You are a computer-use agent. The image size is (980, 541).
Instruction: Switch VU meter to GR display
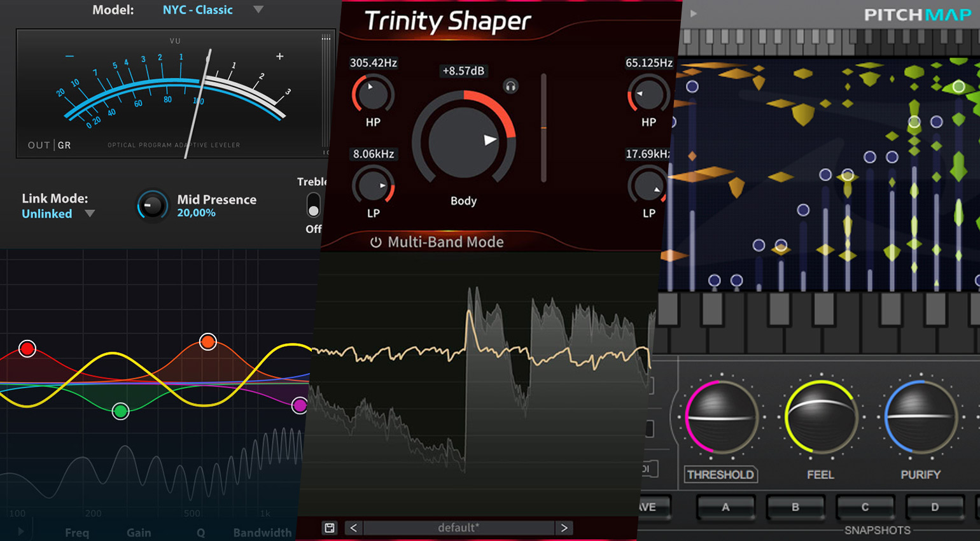pyautogui.click(x=64, y=145)
